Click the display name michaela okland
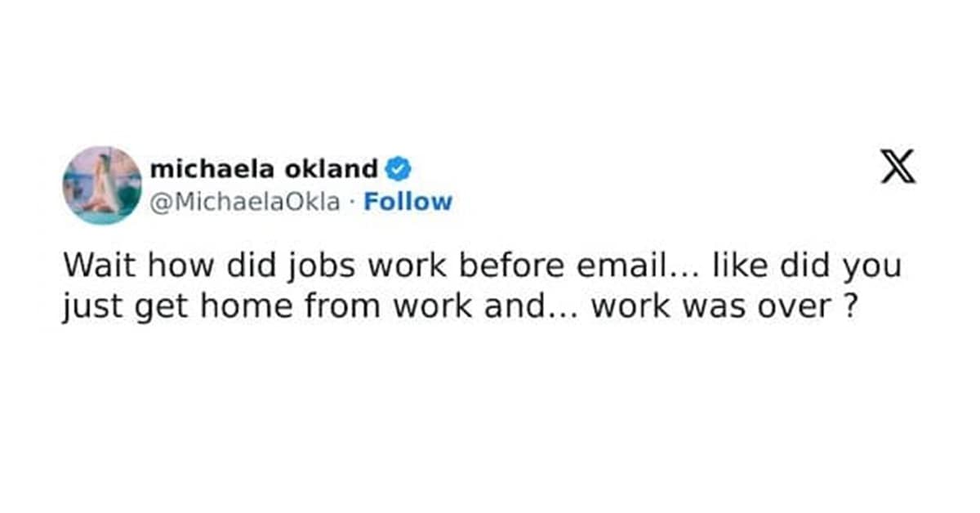 click(264, 169)
